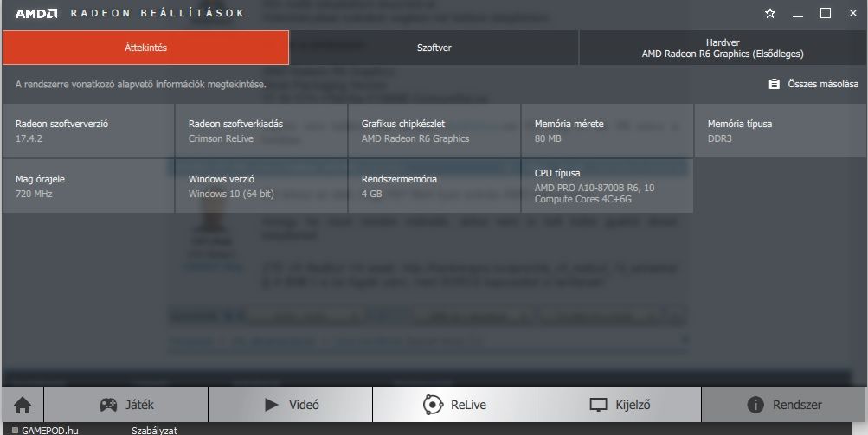Click the AMD logo in the title bar
The width and height of the screenshot is (868, 435).
pos(36,13)
